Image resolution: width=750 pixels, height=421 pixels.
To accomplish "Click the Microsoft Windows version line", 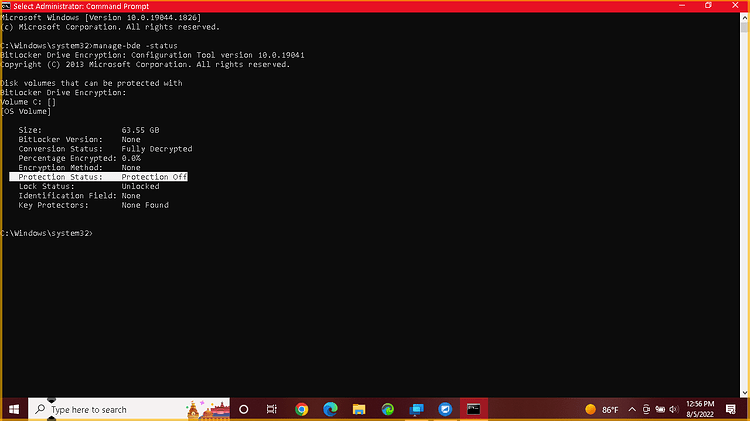I will [100, 18].
